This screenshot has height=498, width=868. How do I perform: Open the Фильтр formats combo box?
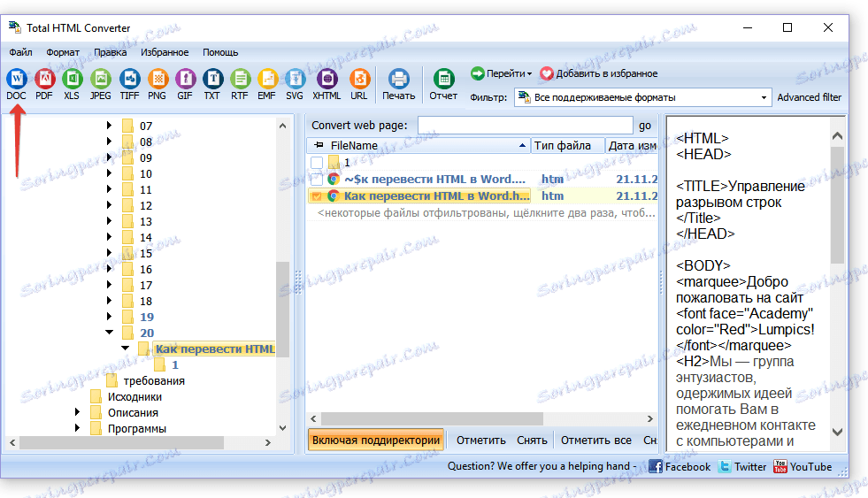pos(642,97)
